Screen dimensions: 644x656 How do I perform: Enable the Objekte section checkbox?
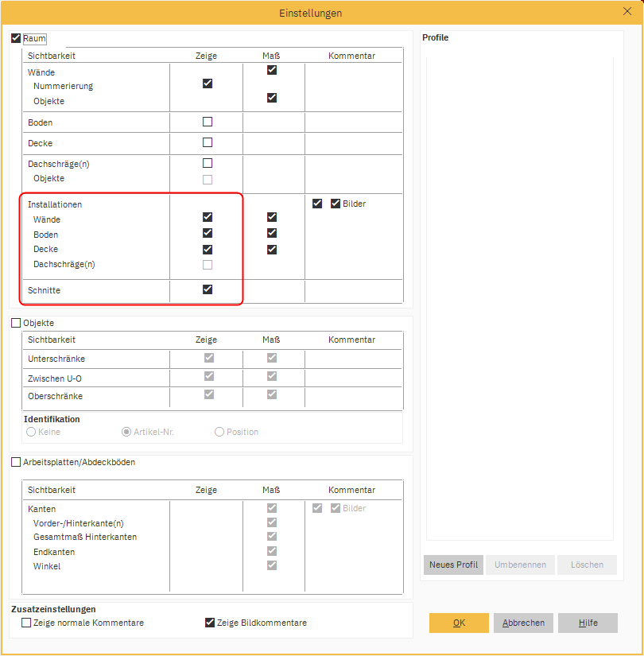[x=16, y=323]
